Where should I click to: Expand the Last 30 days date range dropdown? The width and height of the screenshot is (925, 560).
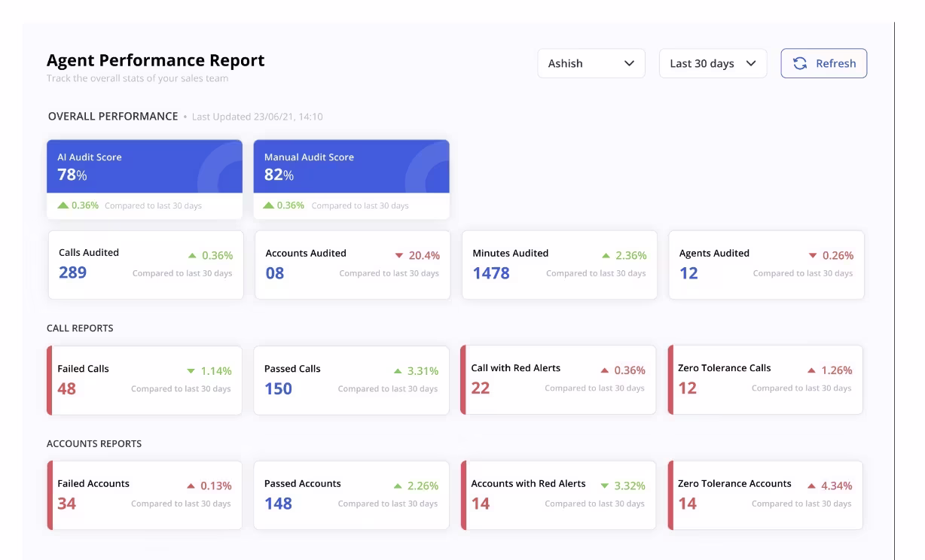coord(713,63)
